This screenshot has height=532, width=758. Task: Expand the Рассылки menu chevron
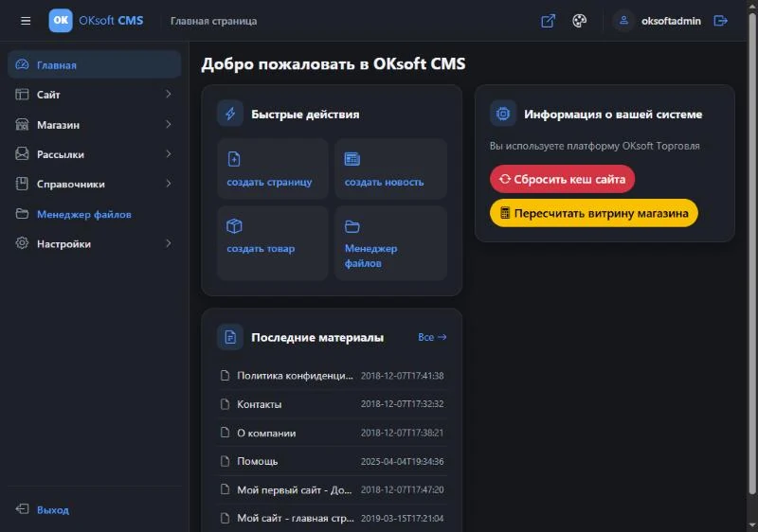[x=169, y=154]
